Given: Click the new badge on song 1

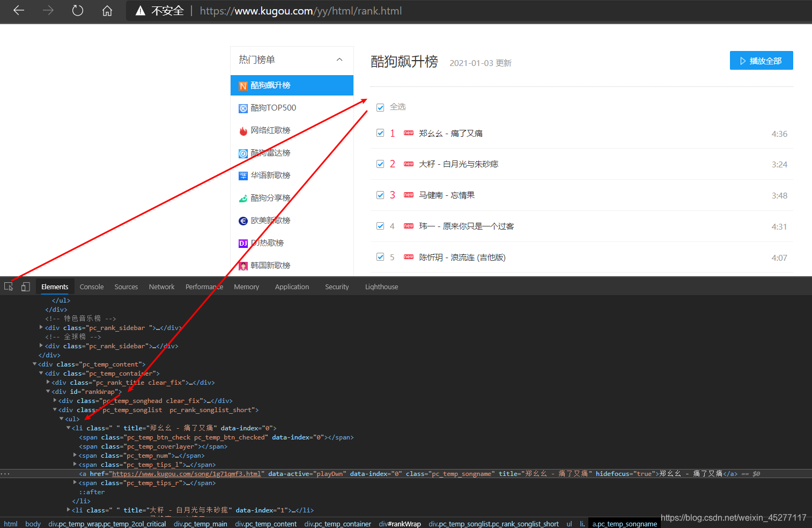Looking at the screenshot, I should click(x=409, y=133).
